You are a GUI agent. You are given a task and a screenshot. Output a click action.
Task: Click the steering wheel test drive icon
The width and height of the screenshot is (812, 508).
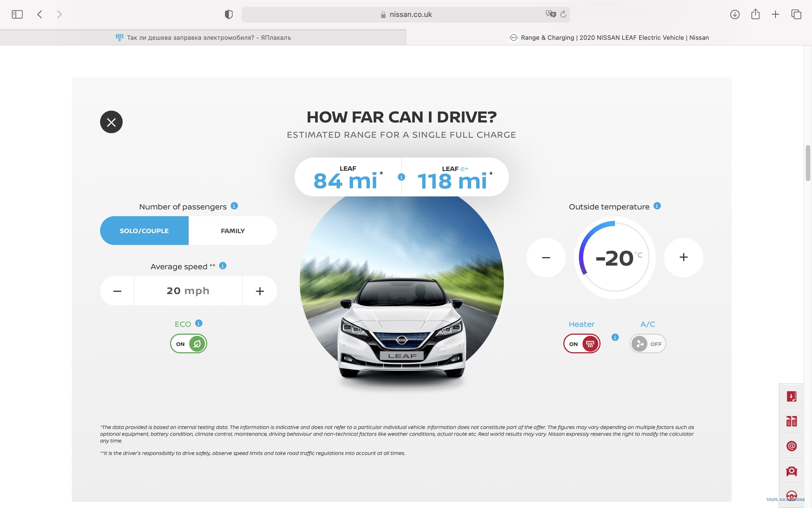coord(791,496)
